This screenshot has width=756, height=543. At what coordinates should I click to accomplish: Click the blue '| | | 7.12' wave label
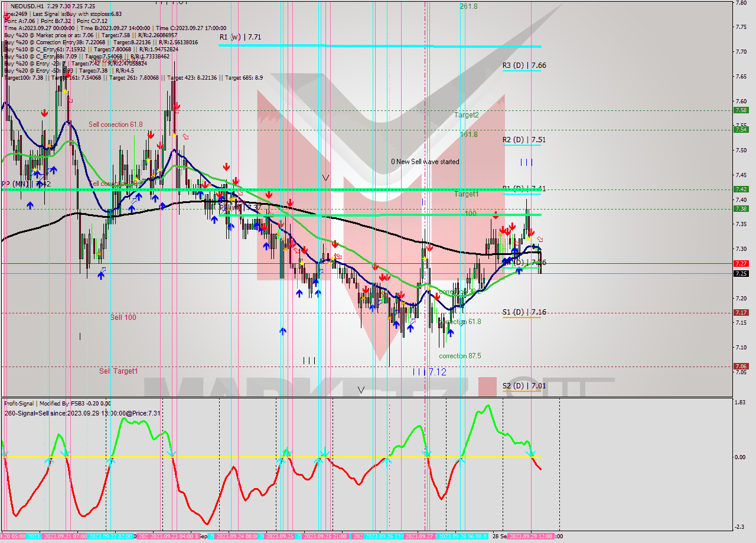click(429, 372)
